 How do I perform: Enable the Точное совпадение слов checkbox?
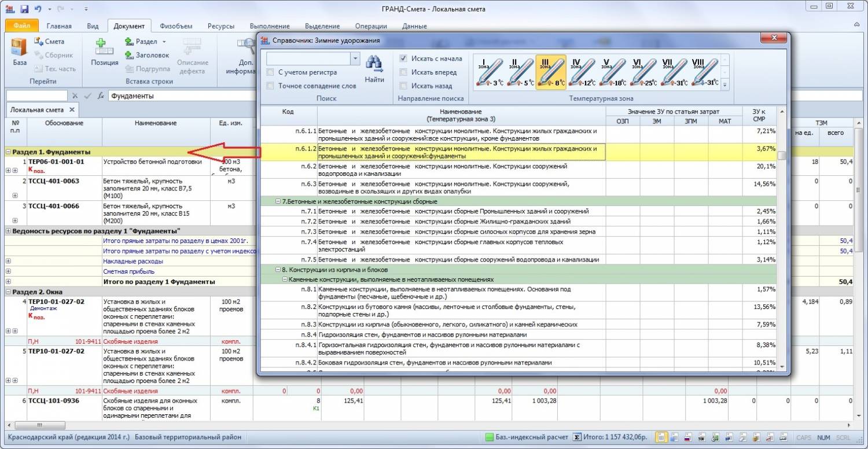[270, 86]
